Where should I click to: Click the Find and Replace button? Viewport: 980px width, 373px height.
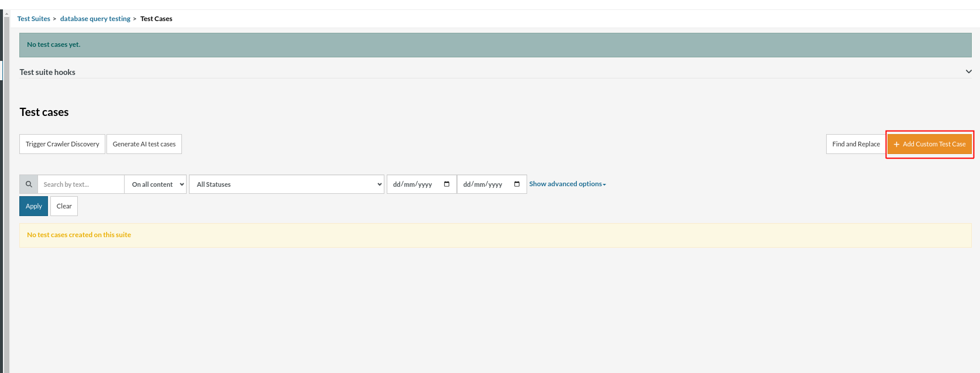(x=855, y=144)
